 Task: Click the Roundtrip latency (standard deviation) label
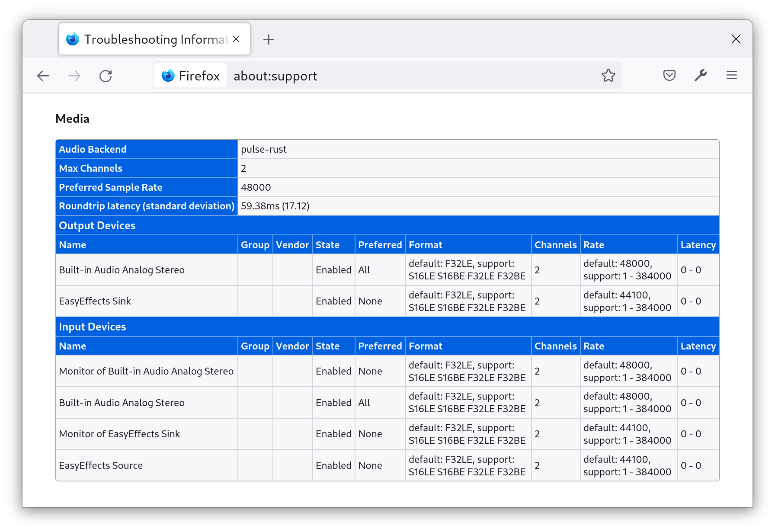[147, 206]
